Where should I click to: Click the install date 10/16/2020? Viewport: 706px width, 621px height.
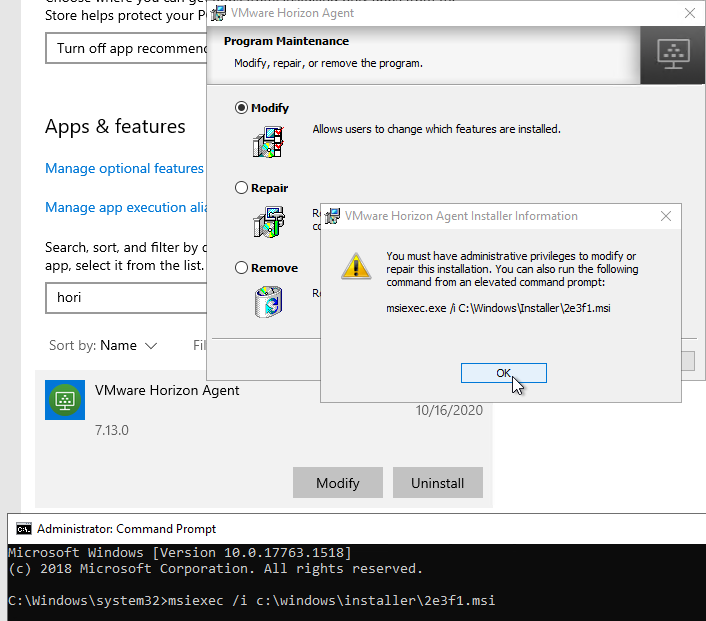[449, 410]
